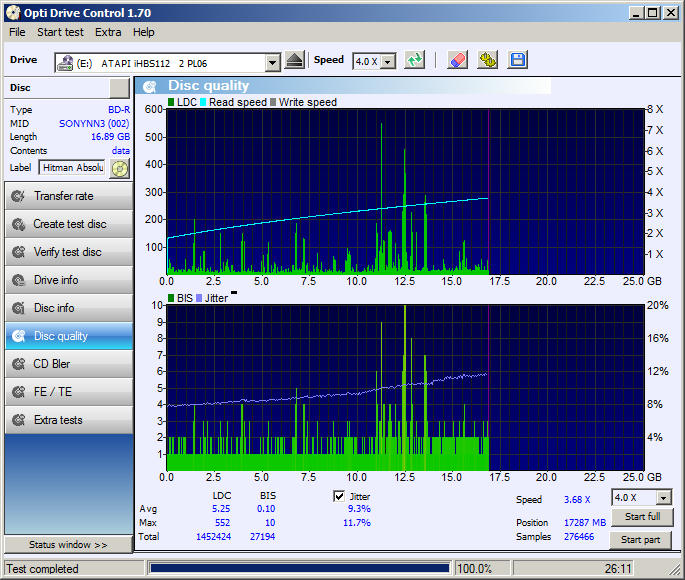Click the disc Label text field
The height and width of the screenshot is (580, 685).
tap(72, 168)
